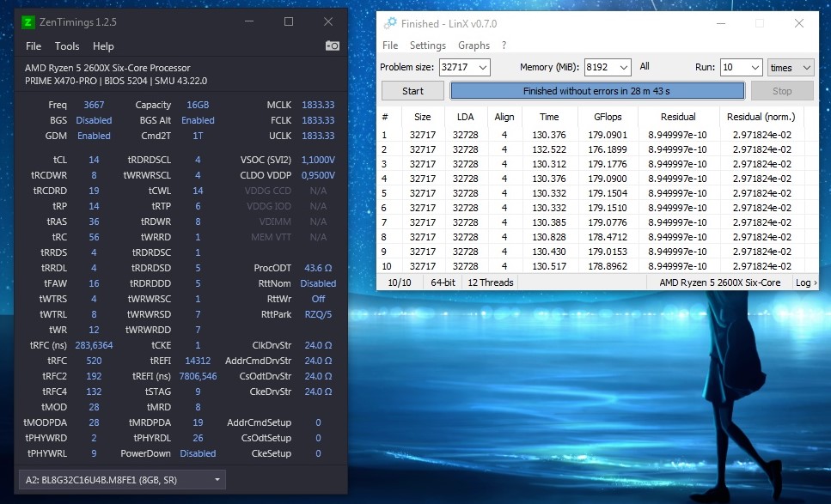Open the Log panel in LinX status bar
831x504 pixels.
tap(805, 282)
